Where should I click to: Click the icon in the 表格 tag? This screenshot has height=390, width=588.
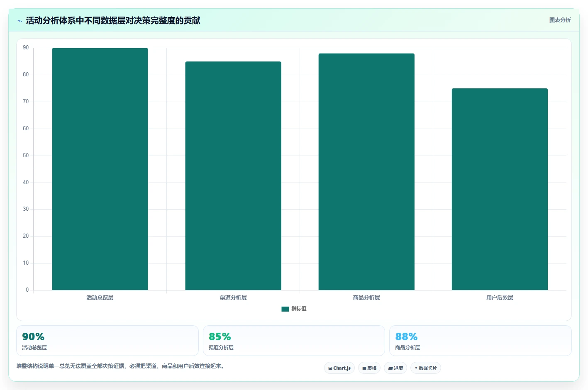[364, 368]
